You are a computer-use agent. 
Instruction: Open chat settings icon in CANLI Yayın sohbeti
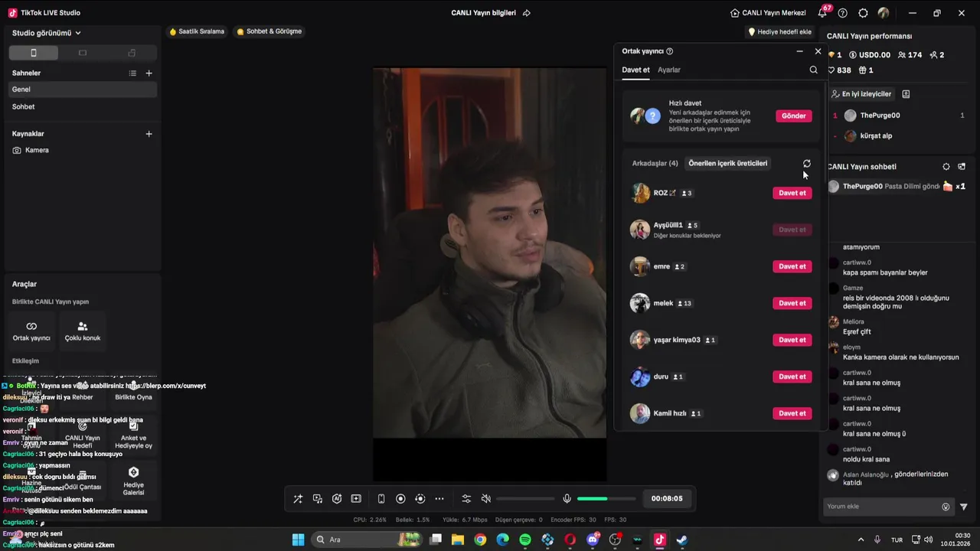(x=946, y=167)
